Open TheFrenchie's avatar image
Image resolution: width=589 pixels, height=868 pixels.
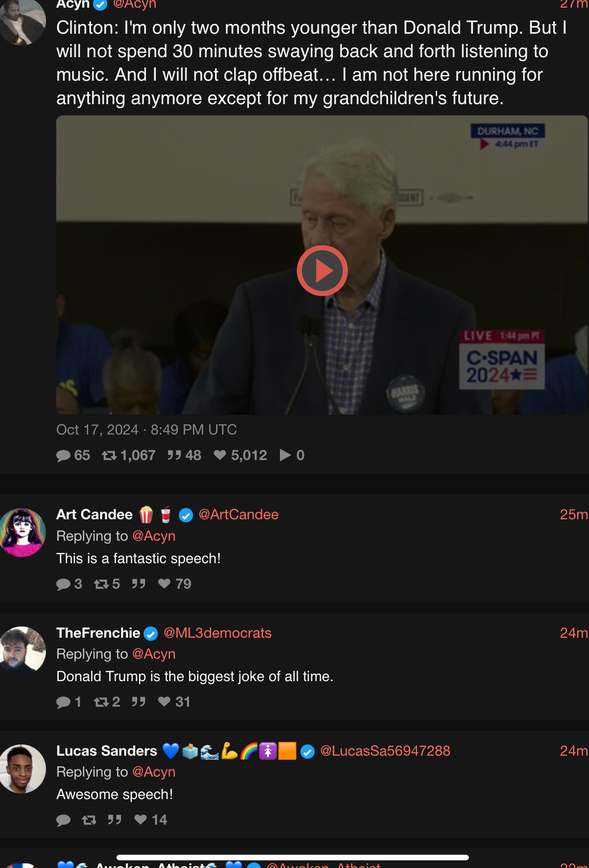point(22,650)
